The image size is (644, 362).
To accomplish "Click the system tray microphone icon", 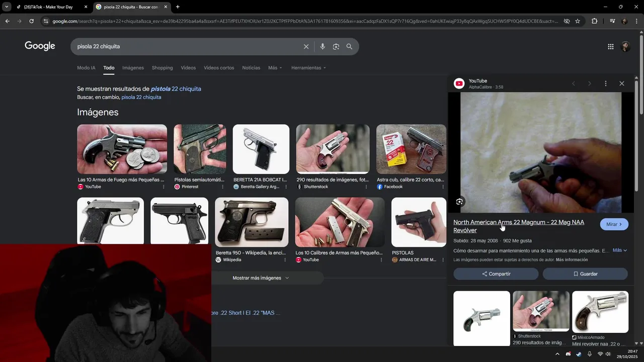I will 589,354.
